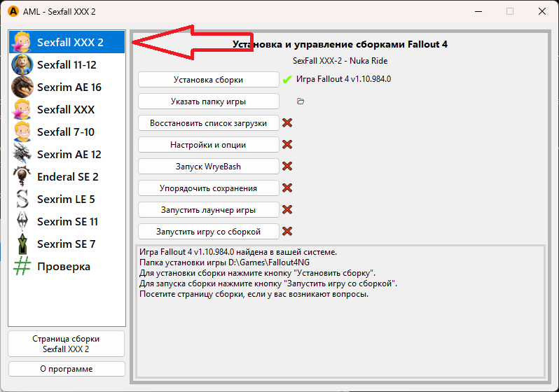This screenshot has height=392, width=559.
Task: Click the Sexfall 11-12 Vault Boy icon
Action: click(22, 64)
